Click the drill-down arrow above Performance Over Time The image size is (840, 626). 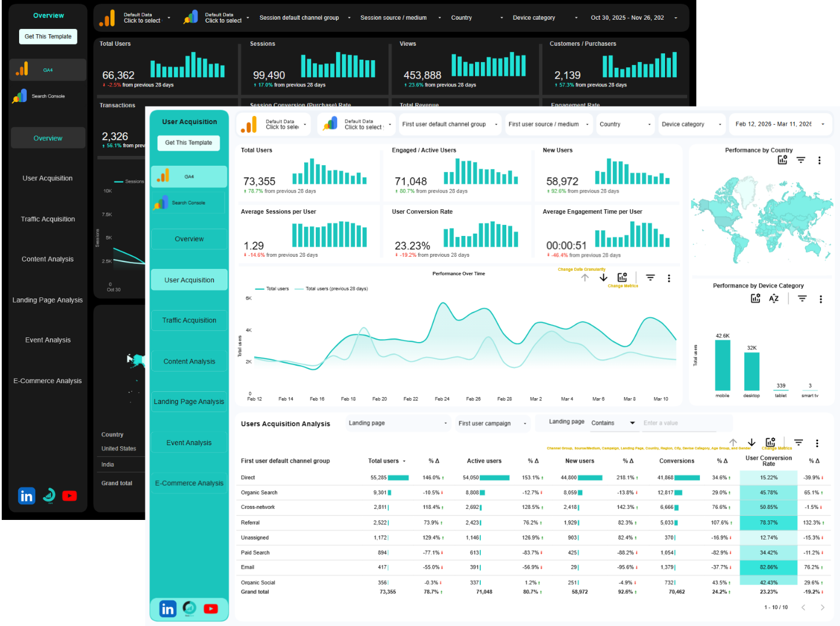coord(603,278)
